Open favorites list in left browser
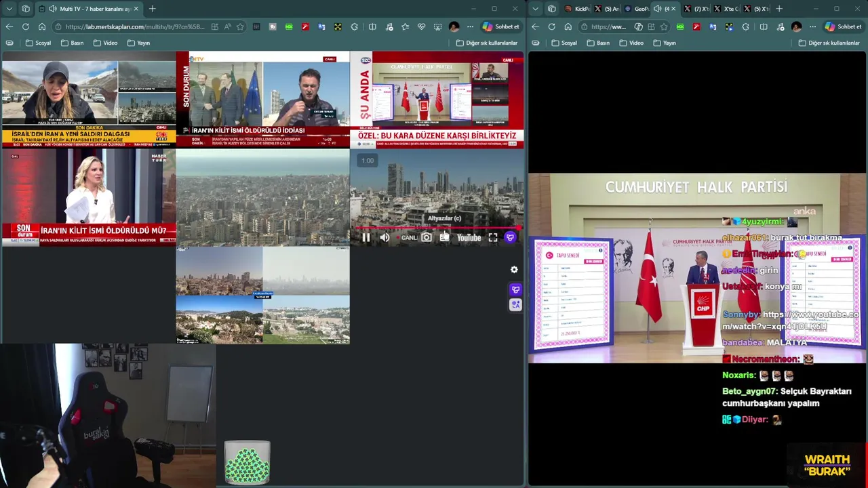Viewport: 868px width, 488px height. click(405, 26)
